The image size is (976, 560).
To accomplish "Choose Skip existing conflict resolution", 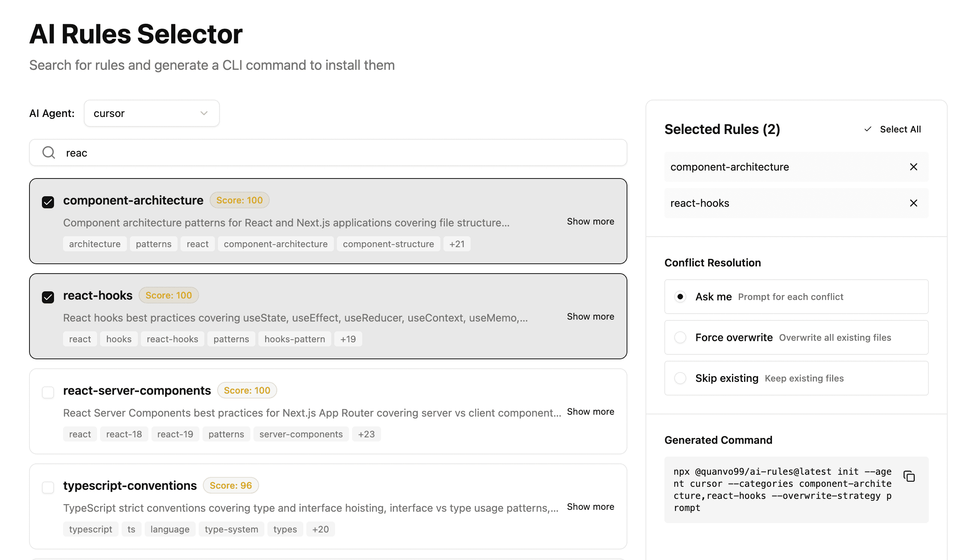I will (x=680, y=378).
